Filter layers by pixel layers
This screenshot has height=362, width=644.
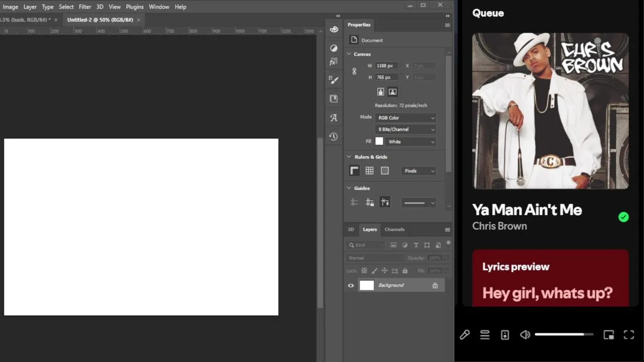click(x=393, y=245)
